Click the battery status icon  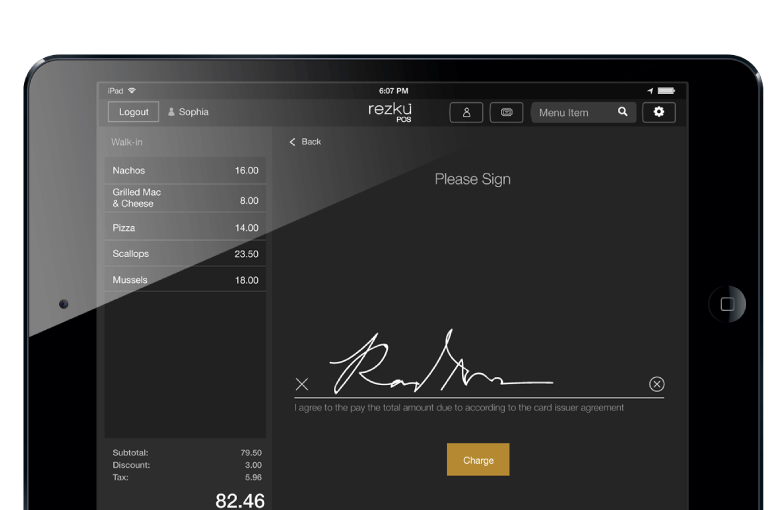click(666, 91)
